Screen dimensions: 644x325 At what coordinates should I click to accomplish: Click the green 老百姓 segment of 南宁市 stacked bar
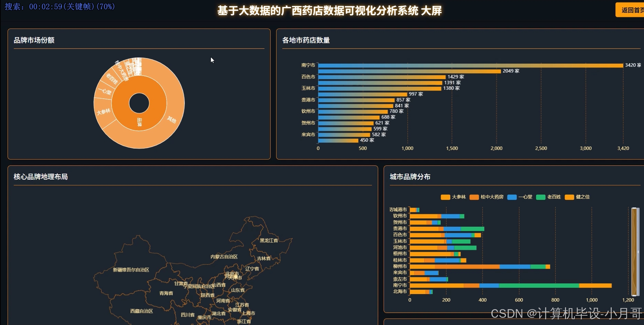coord(539,286)
